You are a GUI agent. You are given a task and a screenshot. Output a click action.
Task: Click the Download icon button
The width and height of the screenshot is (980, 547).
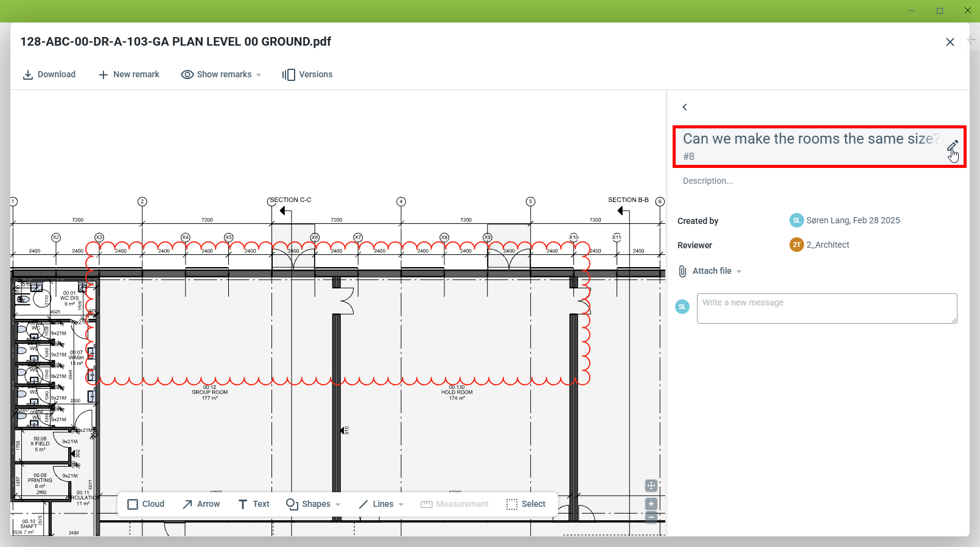(28, 75)
